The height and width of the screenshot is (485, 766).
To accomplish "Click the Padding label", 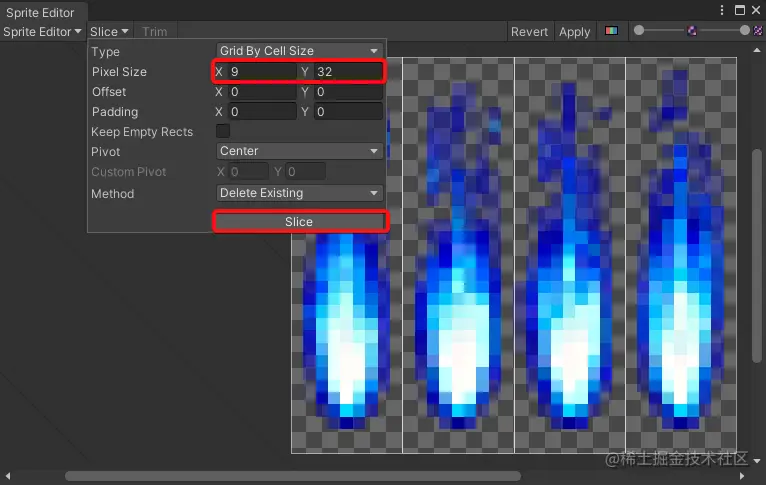I will (115, 112).
